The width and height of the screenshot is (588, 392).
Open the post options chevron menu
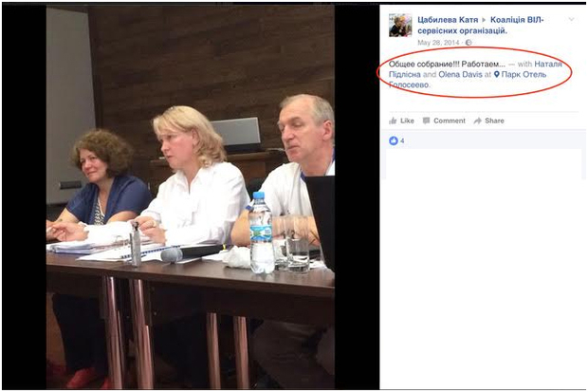[571, 19]
